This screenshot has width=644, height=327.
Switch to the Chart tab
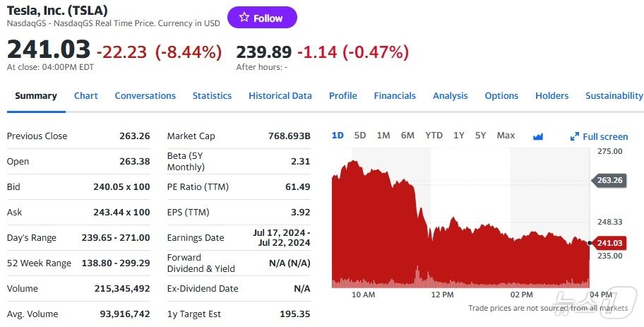(86, 96)
